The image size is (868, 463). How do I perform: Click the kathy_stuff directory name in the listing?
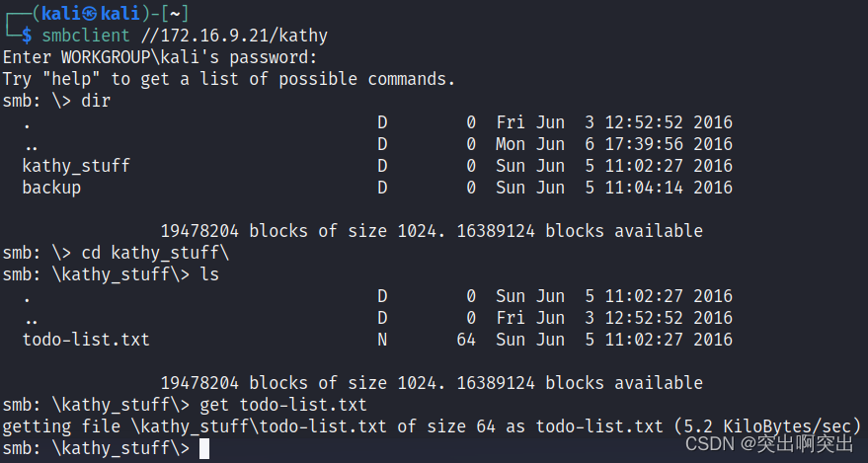pos(76,166)
